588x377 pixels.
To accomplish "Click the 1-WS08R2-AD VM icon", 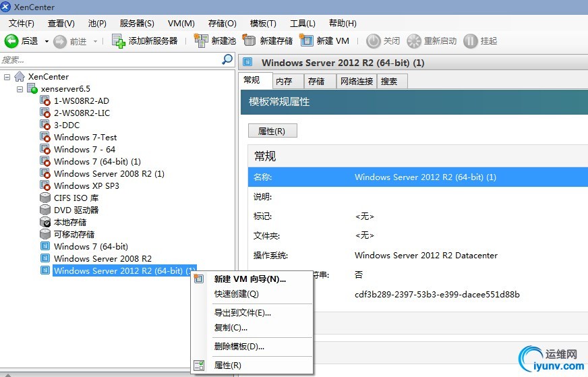I will [x=45, y=101].
